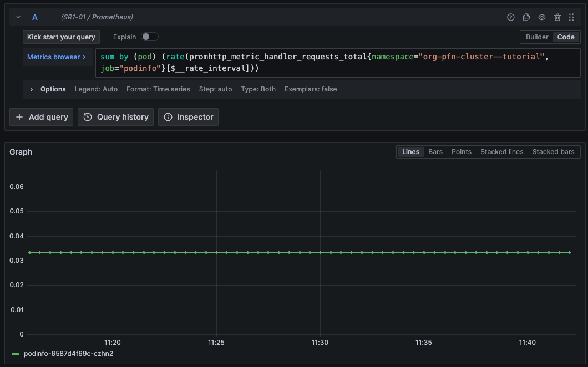Toggle the Explain switch
This screenshot has width=588, height=367.
[149, 37]
